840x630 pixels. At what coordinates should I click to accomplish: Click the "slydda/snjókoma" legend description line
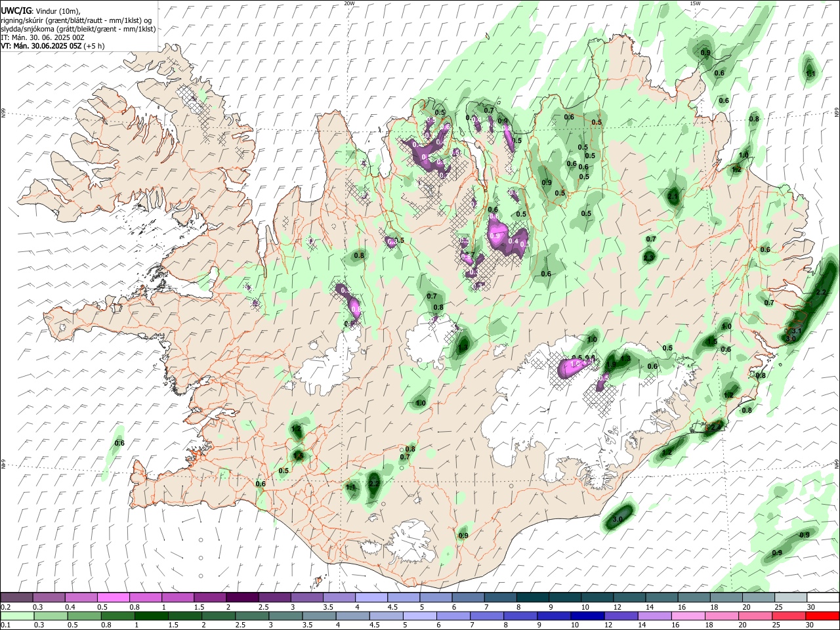(x=78, y=29)
